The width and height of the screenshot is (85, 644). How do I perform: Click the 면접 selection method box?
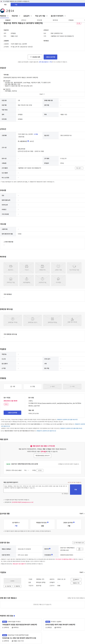pos(33,386)
